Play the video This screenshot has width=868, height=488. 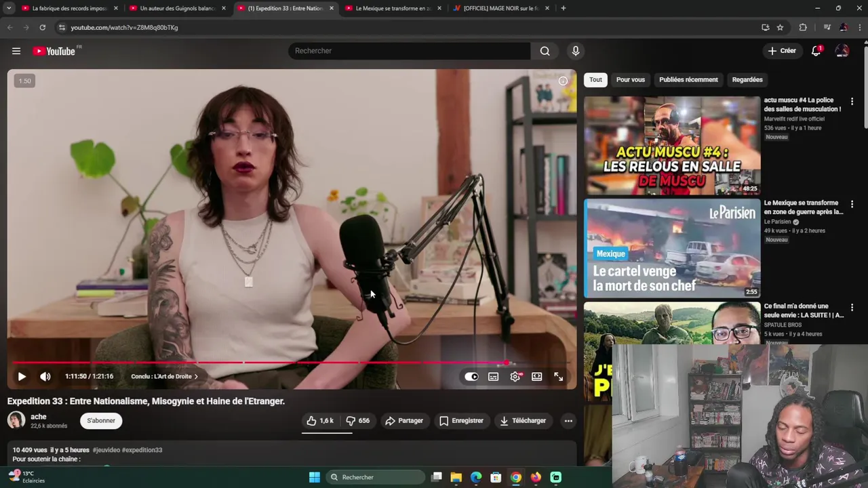coord(22,376)
